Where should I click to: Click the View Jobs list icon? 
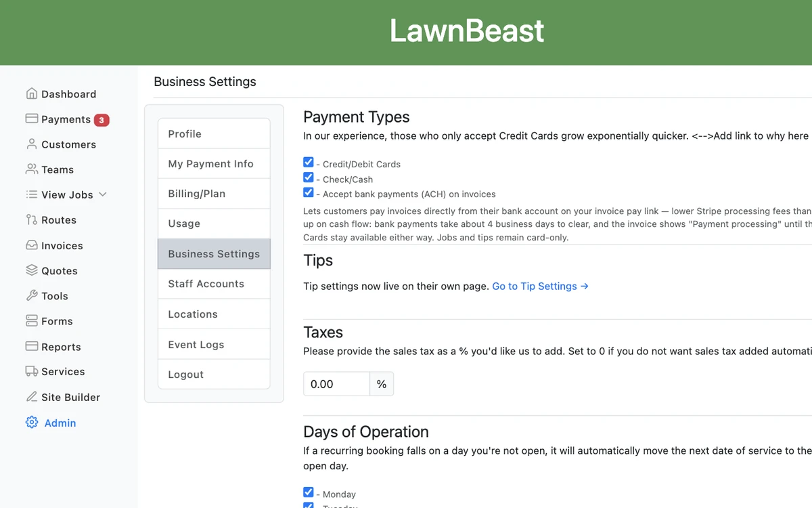31,194
